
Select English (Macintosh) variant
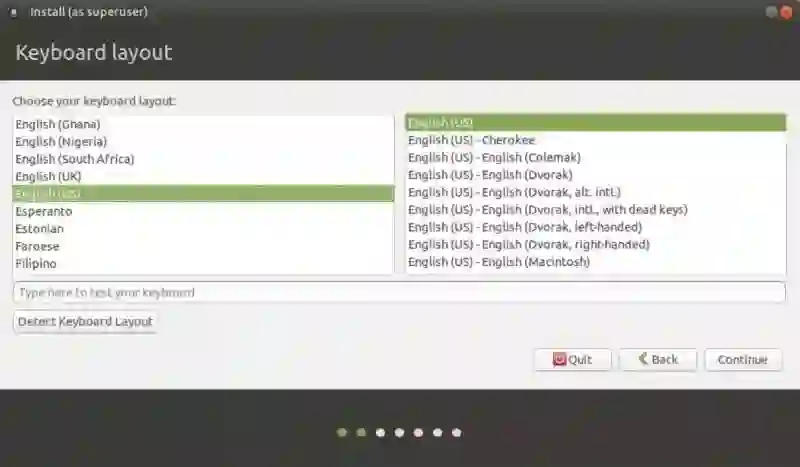pos(596,262)
